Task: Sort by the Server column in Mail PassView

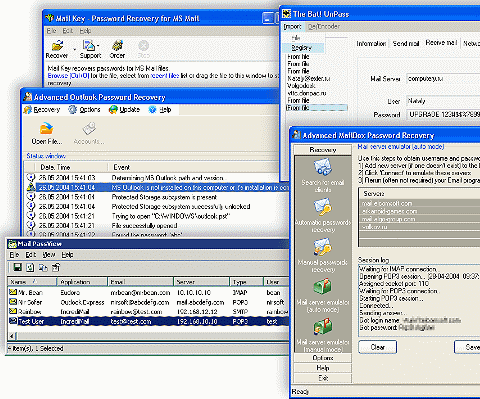Action: pos(201,282)
